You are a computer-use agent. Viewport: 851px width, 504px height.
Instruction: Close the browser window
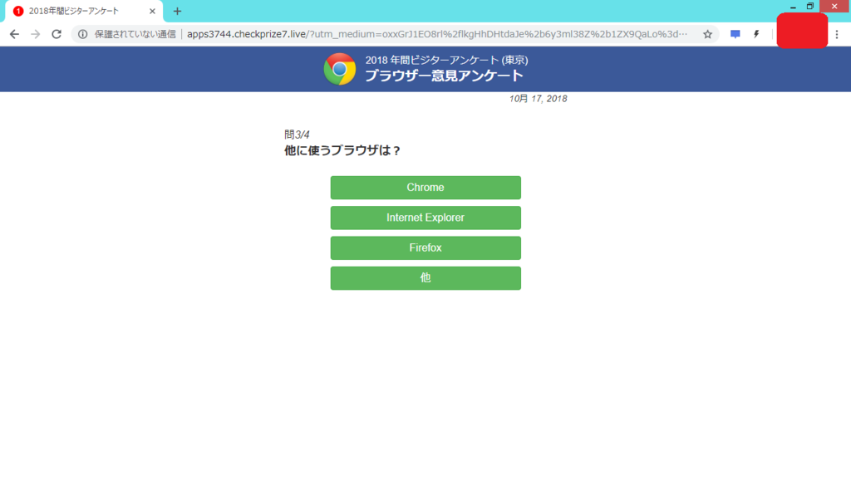click(834, 7)
